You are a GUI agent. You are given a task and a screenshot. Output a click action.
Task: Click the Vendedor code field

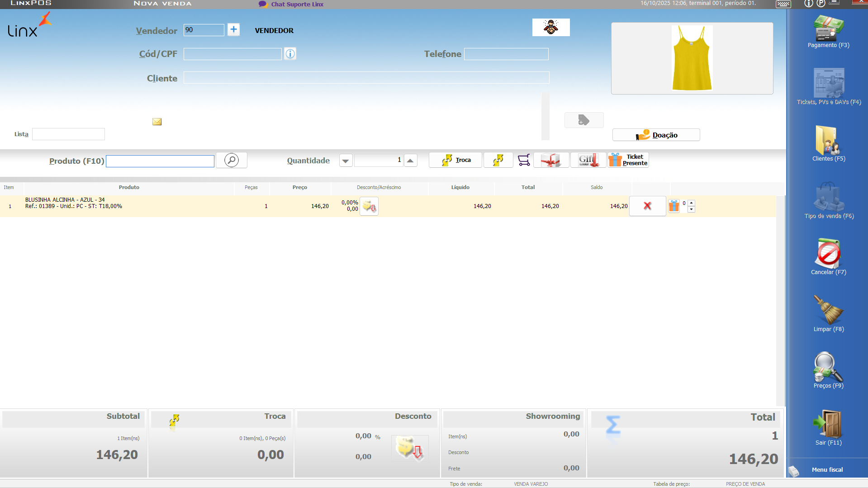(204, 30)
